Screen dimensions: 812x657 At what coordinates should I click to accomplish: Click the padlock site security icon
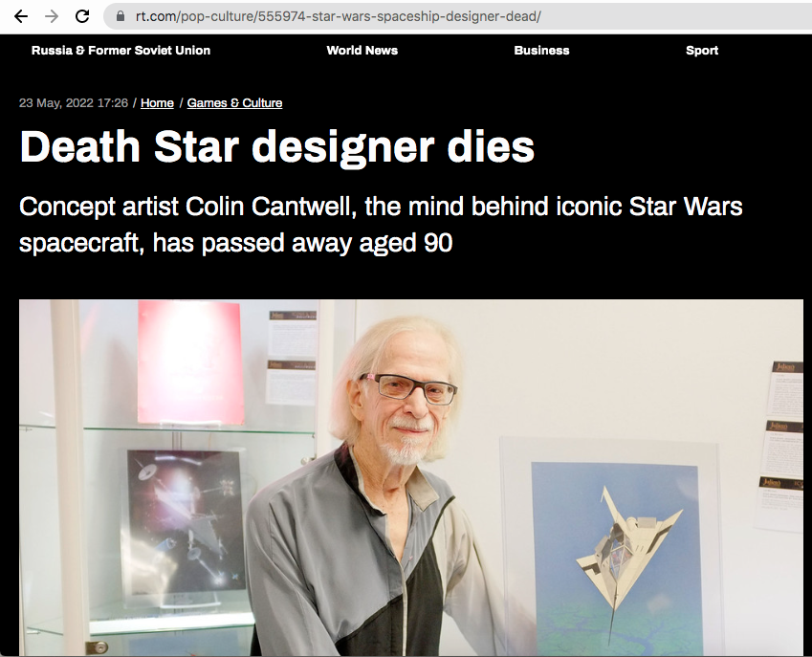(x=121, y=16)
